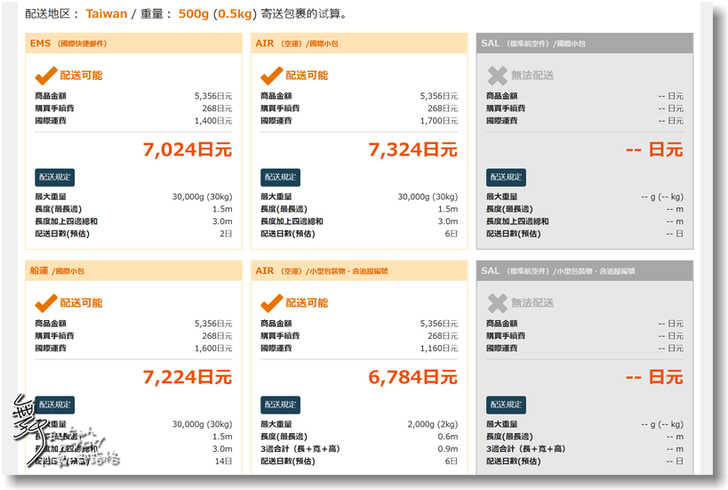Open 配送規定 in the AIR 小型包裝物 card
The image size is (728, 490).
coord(280,405)
